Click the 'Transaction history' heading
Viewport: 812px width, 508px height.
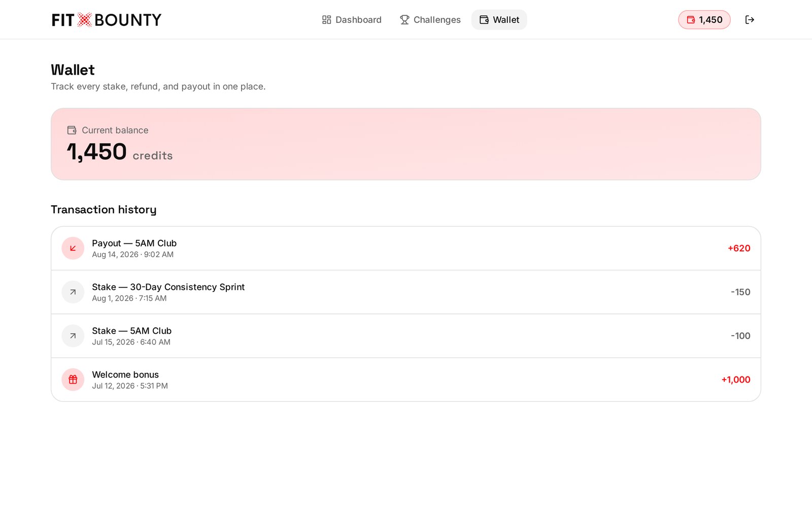click(104, 210)
